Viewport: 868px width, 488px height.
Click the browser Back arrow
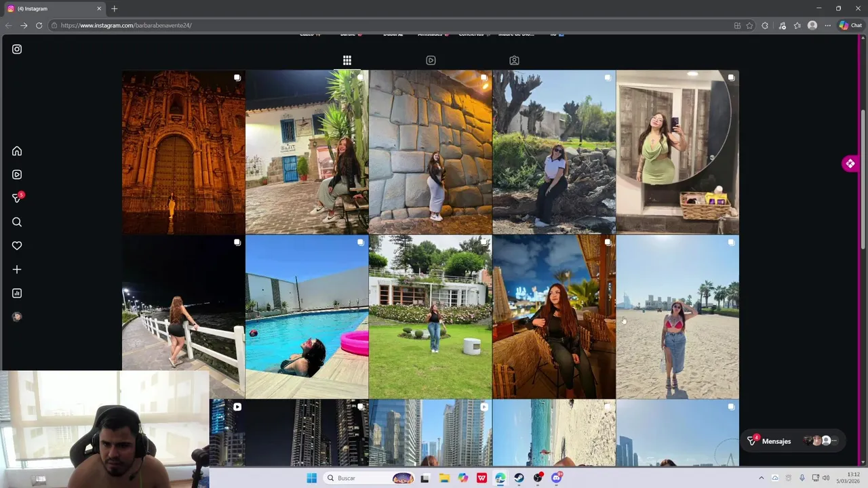point(9,25)
